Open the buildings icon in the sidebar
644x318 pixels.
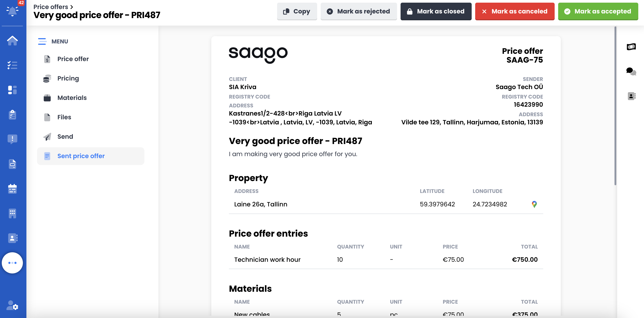click(x=13, y=213)
